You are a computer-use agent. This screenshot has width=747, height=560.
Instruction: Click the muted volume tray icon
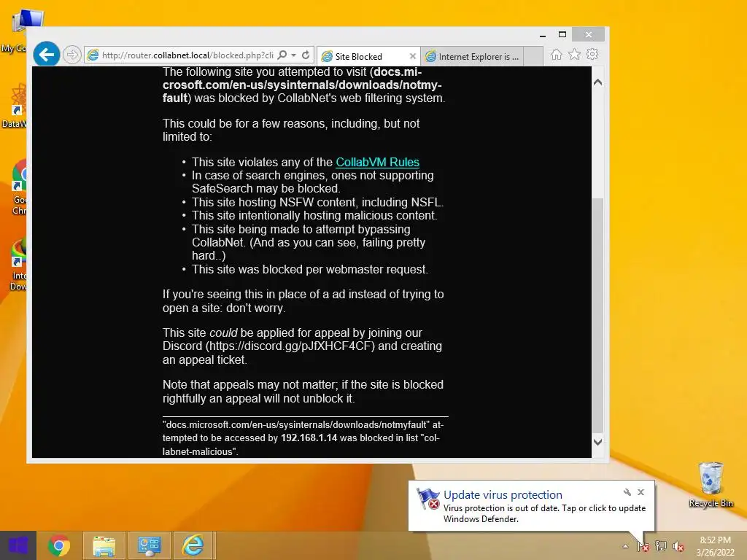(x=678, y=546)
